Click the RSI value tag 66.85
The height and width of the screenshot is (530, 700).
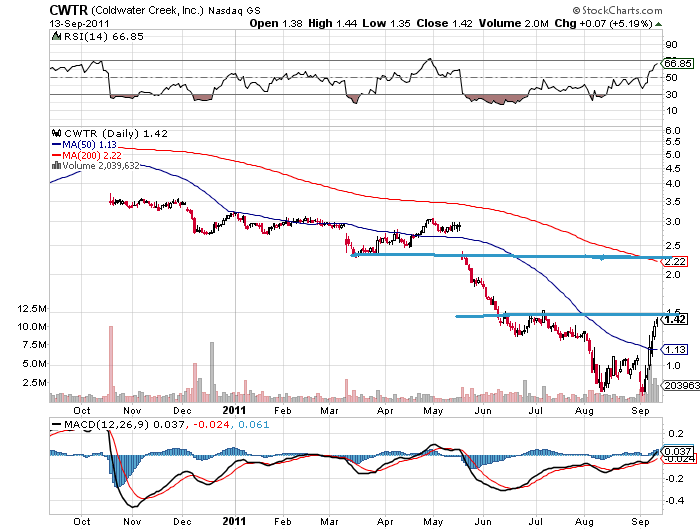[x=678, y=63]
